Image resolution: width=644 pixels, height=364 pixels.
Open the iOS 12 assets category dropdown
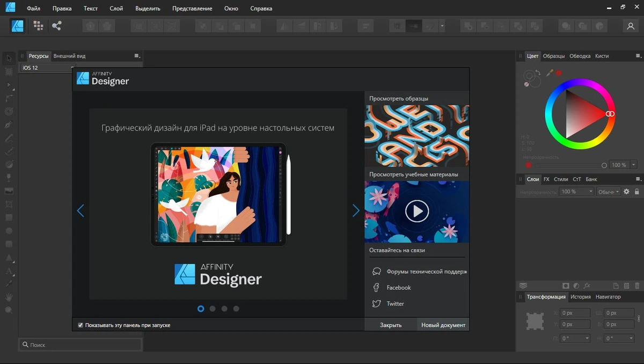point(48,68)
